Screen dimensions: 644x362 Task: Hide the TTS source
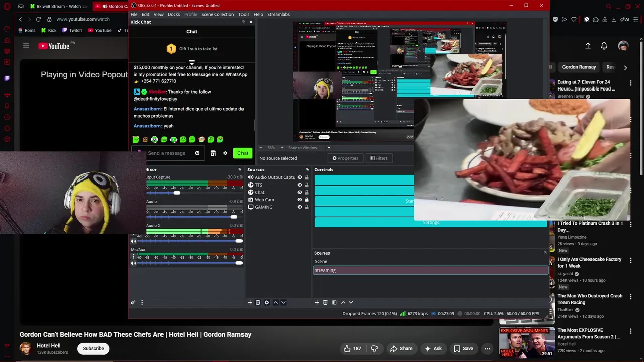pos(300,185)
